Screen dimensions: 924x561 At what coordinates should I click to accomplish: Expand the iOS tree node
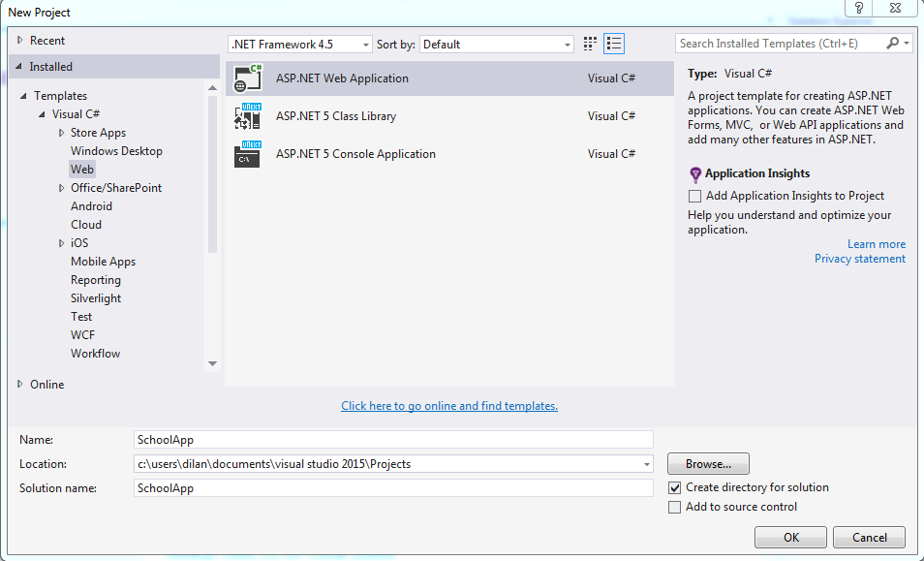click(x=61, y=243)
